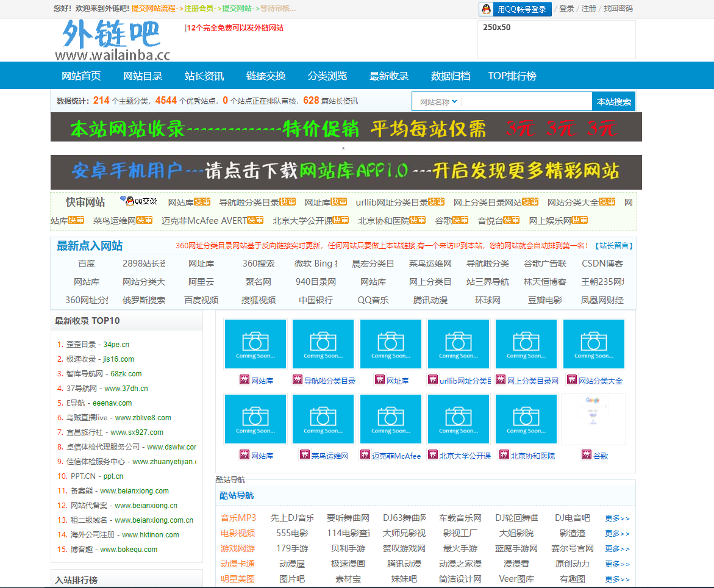Open the 北京协和医院 Coming Soon thumbnail
714x588 pixels.
pyautogui.click(x=526, y=418)
